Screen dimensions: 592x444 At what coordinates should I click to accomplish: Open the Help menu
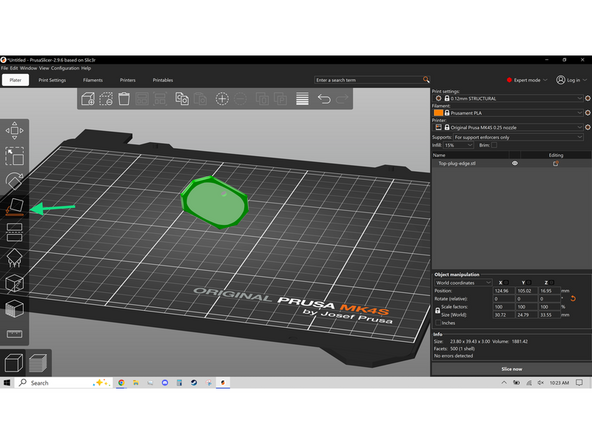point(86,68)
